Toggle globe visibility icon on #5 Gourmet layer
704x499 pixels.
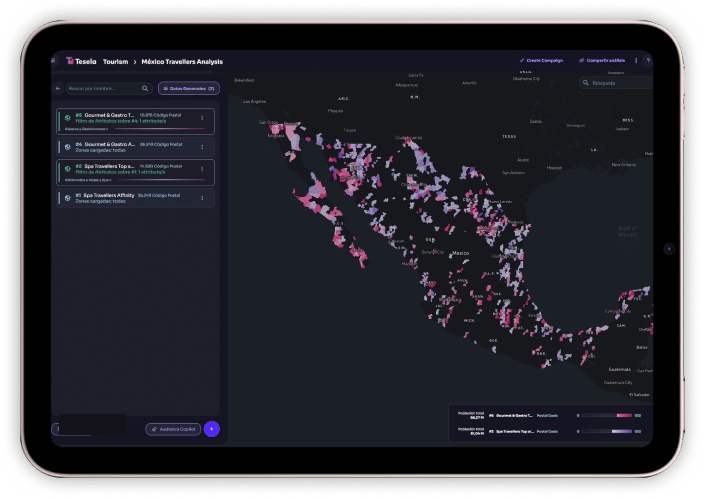tap(68, 117)
